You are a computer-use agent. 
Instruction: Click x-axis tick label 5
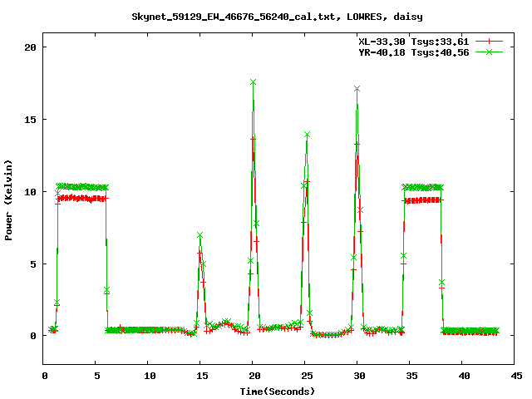(97, 376)
